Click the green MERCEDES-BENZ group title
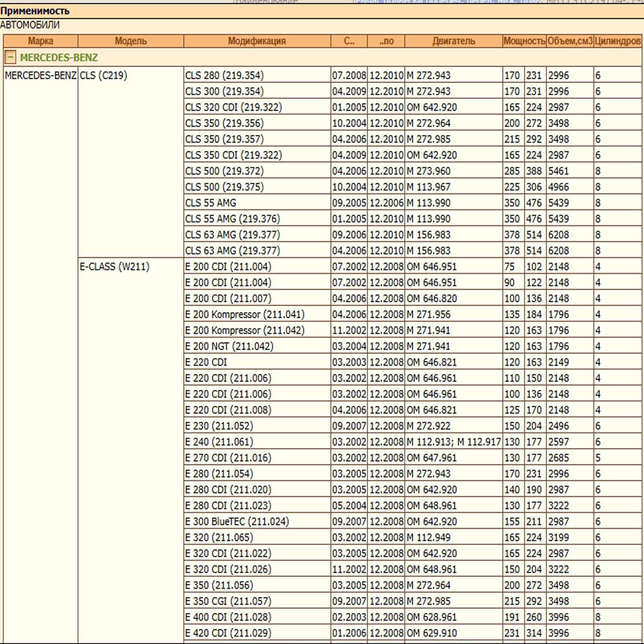Screen dimensions: 644x644 [x=59, y=58]
